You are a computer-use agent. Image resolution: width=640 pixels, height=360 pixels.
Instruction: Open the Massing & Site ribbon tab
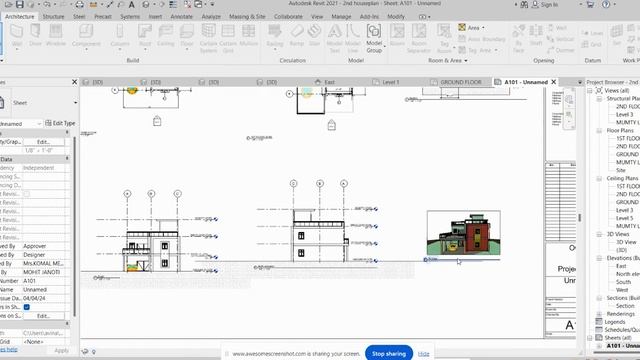[247, 16]
